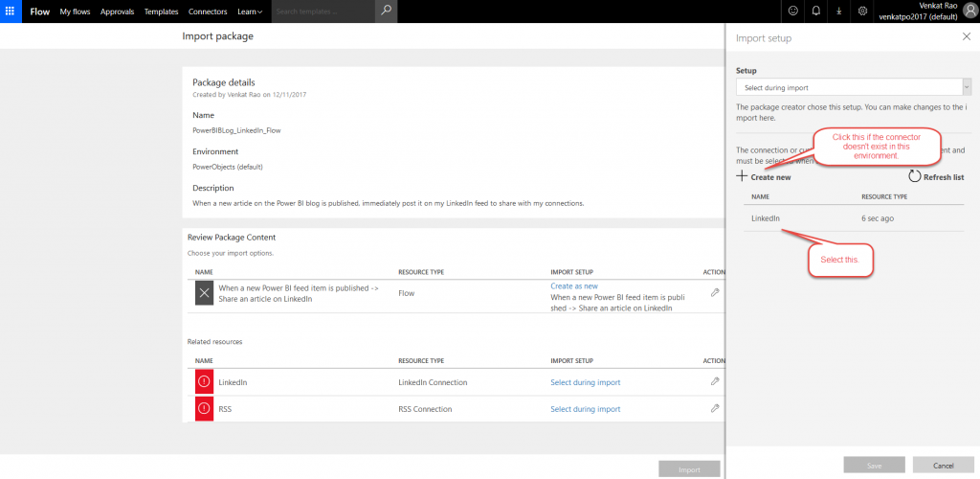Click in the search templates field
Screen dimensions: 980x479
tap(322, 11)
